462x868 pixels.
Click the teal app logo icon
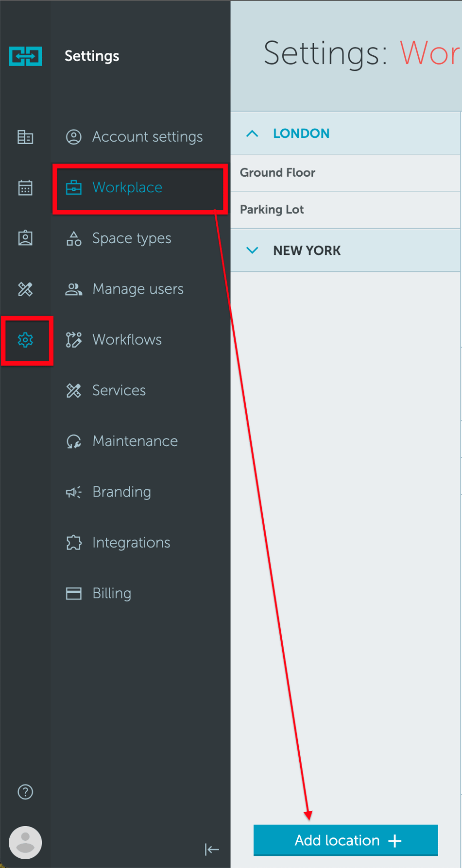tap(25, 56)
